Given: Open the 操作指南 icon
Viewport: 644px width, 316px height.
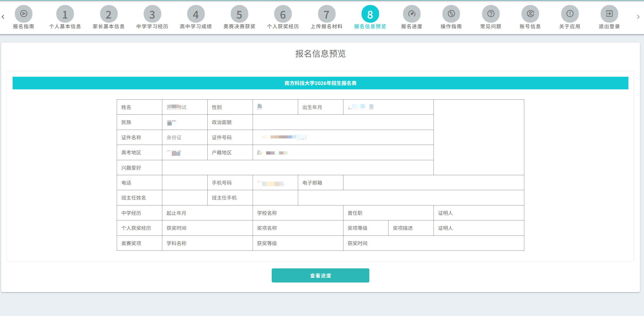Looking at the screenshot, I should click(x=451, y=14).
